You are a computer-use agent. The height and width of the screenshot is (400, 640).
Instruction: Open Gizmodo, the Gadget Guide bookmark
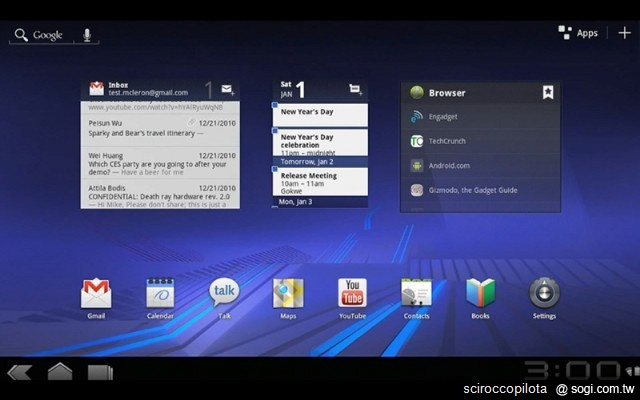coord(480,190)
